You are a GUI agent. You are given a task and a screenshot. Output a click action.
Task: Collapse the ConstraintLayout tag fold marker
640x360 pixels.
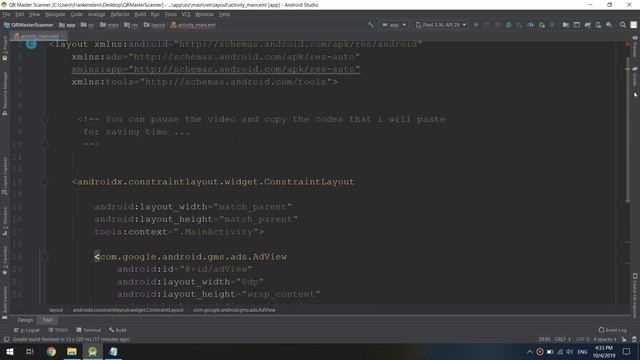(x=45, y=182)
